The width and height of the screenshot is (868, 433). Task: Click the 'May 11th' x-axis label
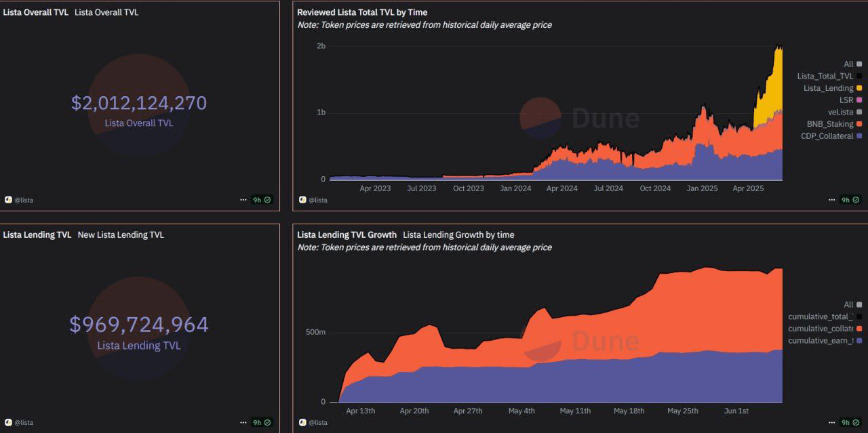(575, 411)
